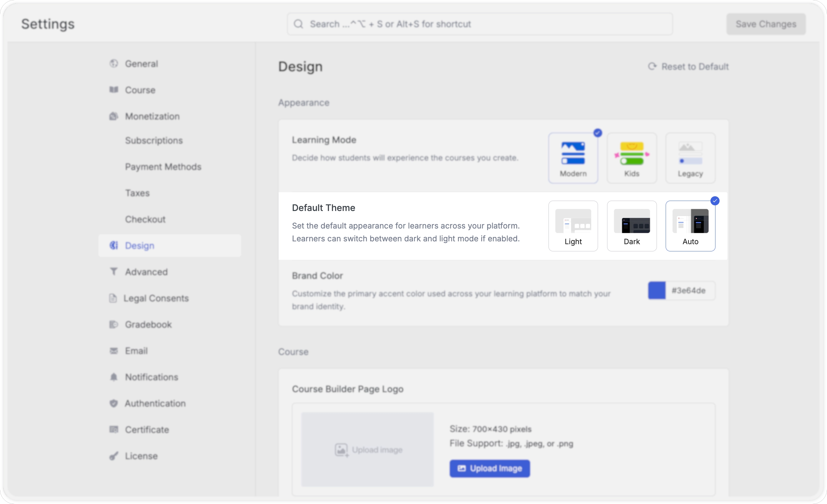
Task: Click Reset to Default link
Action: [688, 66]
